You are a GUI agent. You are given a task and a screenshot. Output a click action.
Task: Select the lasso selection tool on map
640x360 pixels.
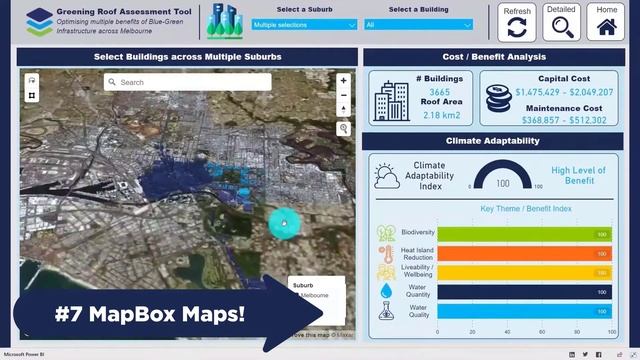click(31, 80)
